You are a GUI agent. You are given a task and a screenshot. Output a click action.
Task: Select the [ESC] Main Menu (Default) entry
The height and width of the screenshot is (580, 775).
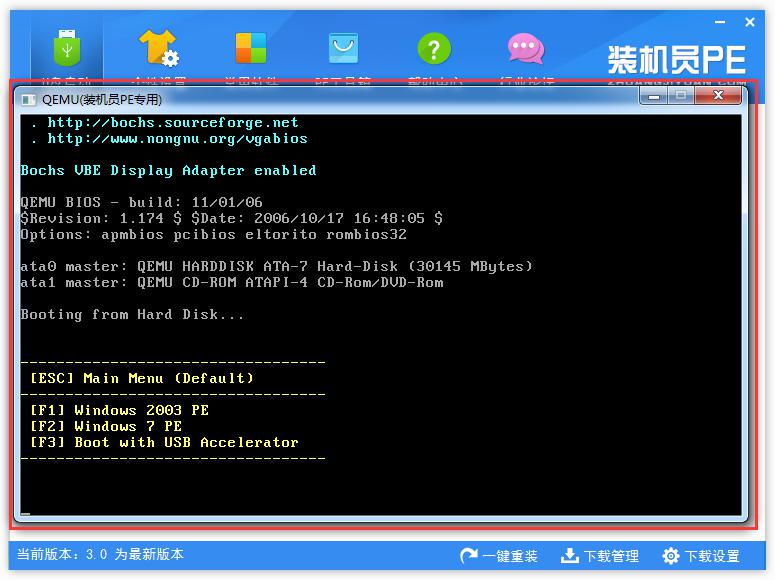pos(142,378)
